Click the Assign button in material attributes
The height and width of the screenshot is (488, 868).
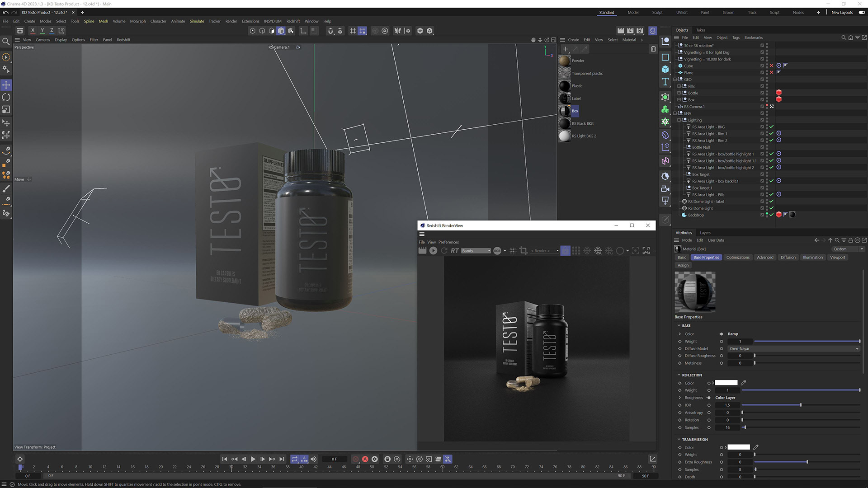[683, 265]
